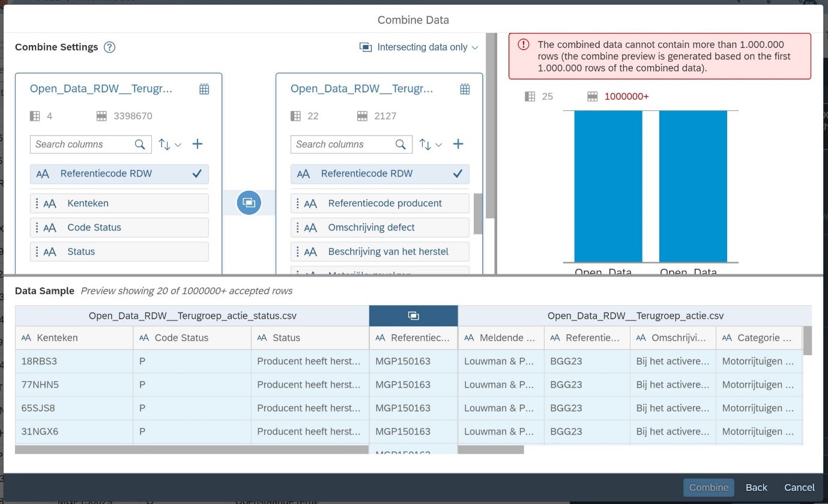Select the Kenteken header in Data Sample
828x504 pixels.
click(74, 338)
